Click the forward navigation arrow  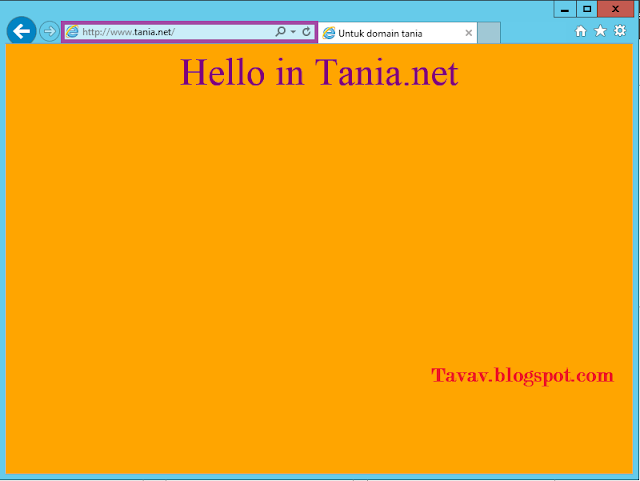coord(49,31)
